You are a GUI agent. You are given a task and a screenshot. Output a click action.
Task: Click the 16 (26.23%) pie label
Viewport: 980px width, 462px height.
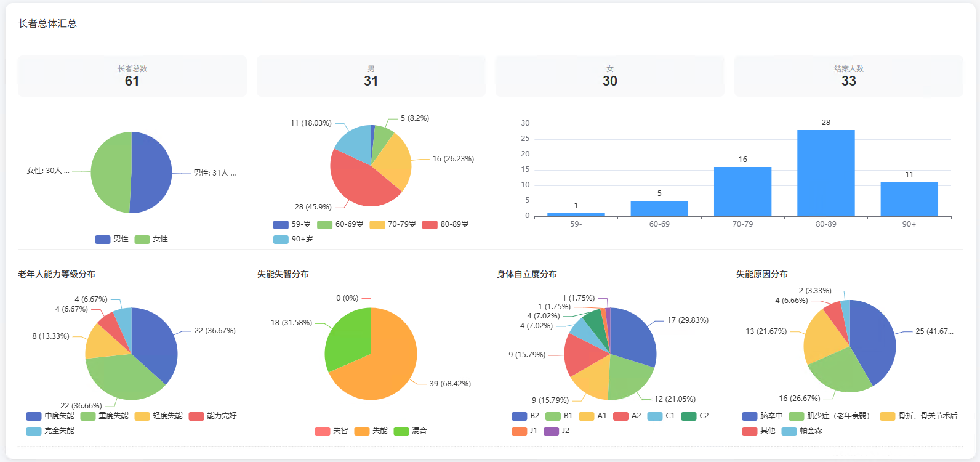click(453, 159)
